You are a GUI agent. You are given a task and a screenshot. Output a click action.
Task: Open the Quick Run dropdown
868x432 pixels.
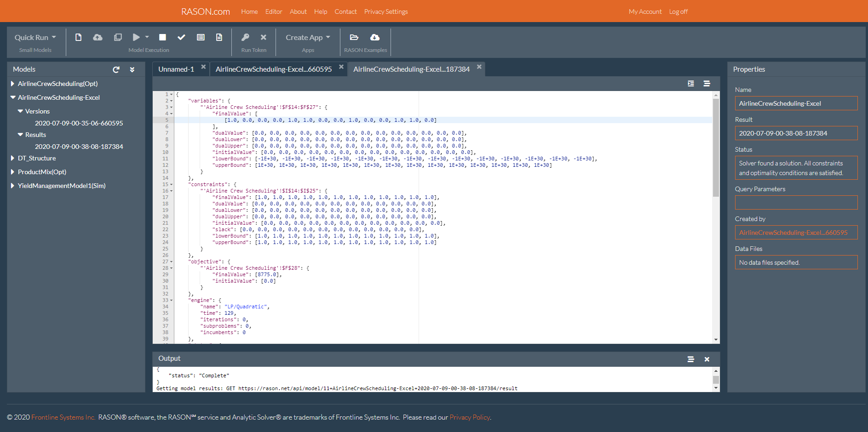pyautogui.click(x=35, y=37)
